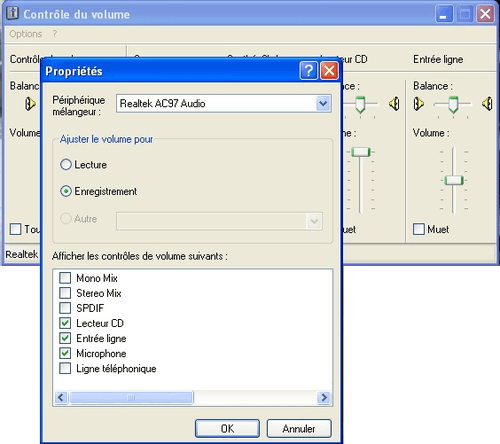Click the Annuler button

click(x=299, y=428)
